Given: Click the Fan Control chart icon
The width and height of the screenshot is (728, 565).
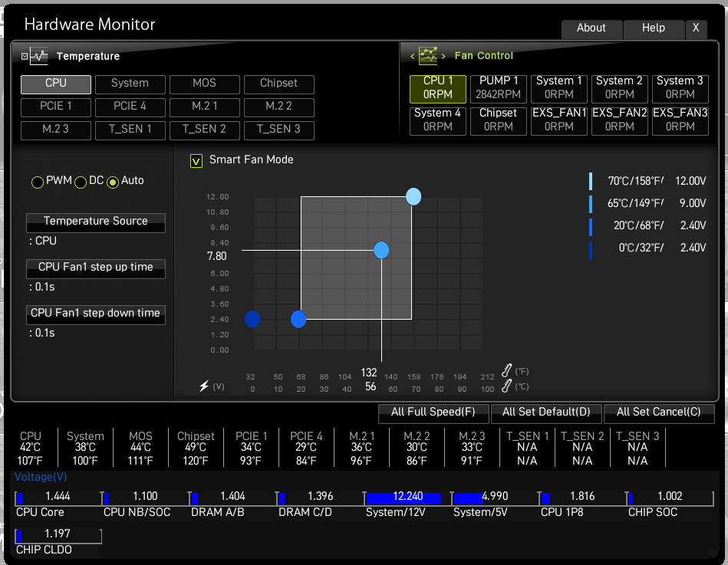Looking at the screenshot, I should coord(428,56).
